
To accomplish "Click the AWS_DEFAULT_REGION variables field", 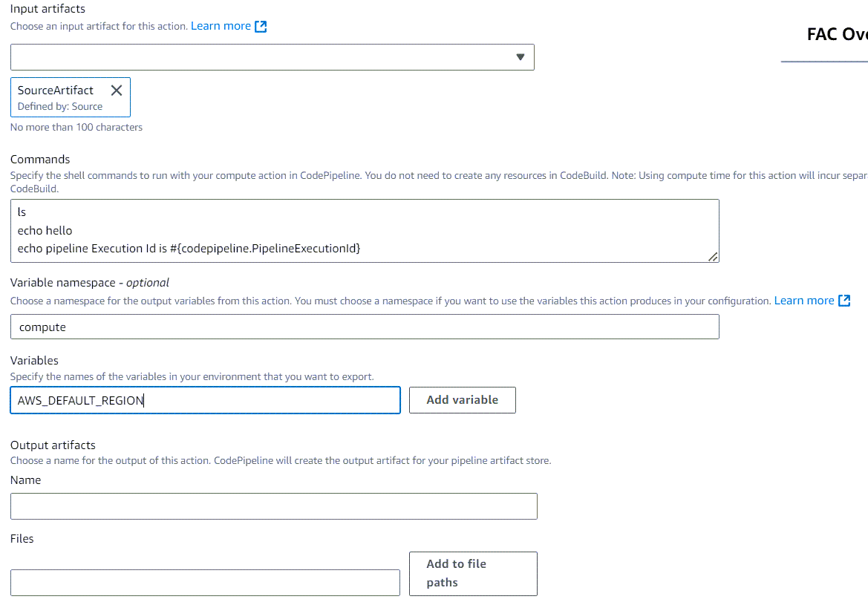I will pos(204,399).
